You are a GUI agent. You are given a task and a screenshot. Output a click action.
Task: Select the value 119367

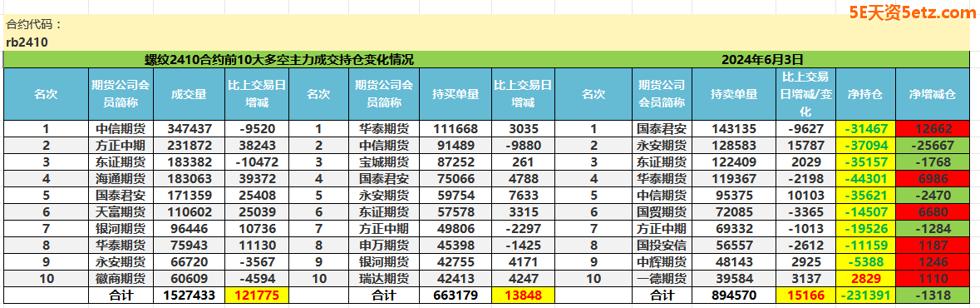coord(734,179)
